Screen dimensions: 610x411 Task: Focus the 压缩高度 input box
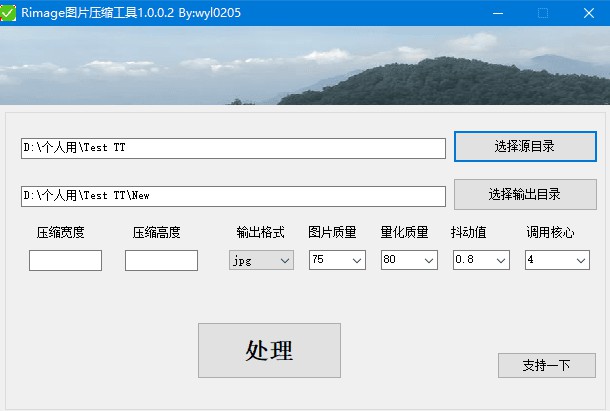(161, 260)
